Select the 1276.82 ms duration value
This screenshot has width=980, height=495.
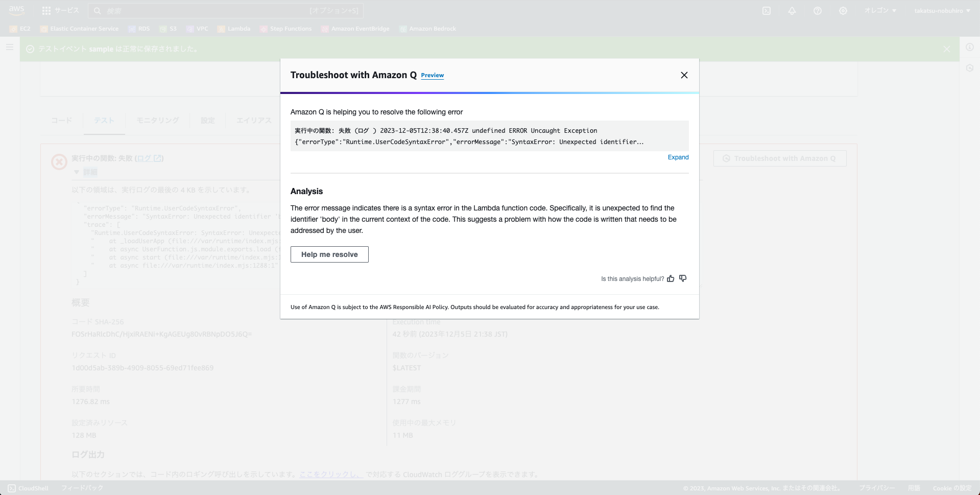(91, 402)
